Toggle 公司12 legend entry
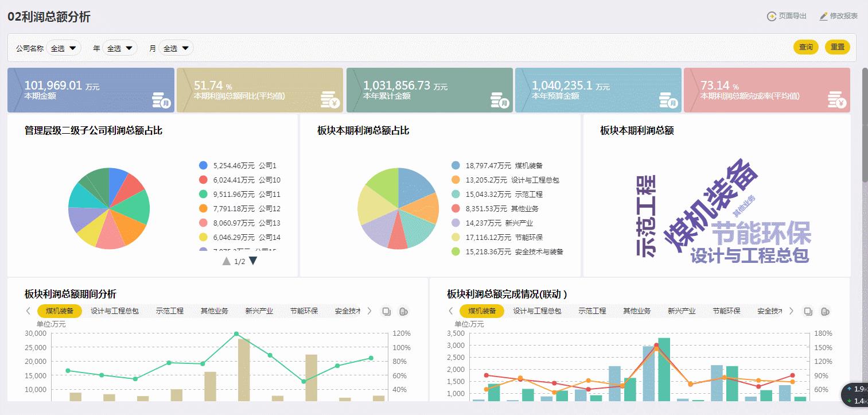Viewport: 868px width, 415px height. (239, 208)
